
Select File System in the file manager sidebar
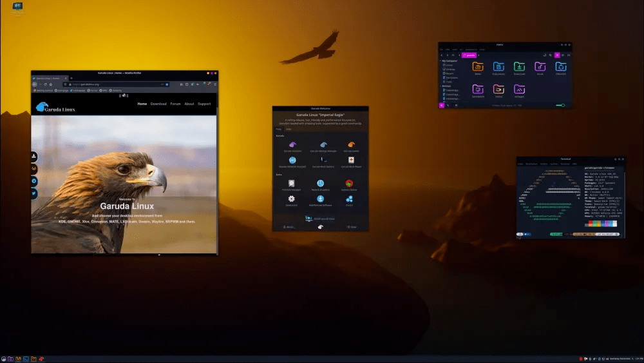450,77
